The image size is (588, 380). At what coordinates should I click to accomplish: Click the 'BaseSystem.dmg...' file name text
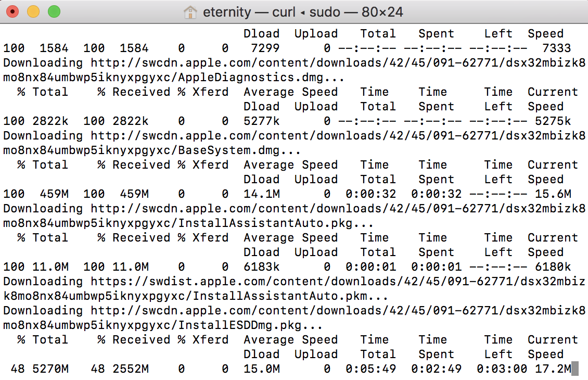[239, 150]
